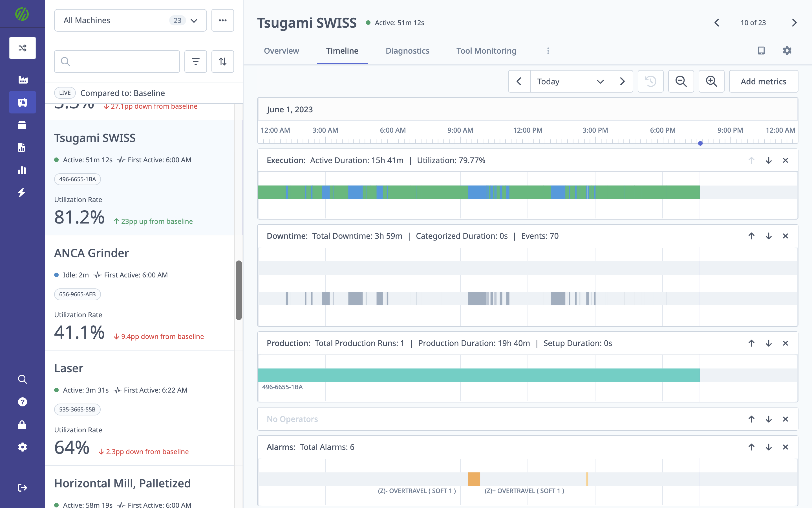Open the tabs overflow three-dot menu
This screenshot has height=508, width=812.
click(x=548, y=51)
